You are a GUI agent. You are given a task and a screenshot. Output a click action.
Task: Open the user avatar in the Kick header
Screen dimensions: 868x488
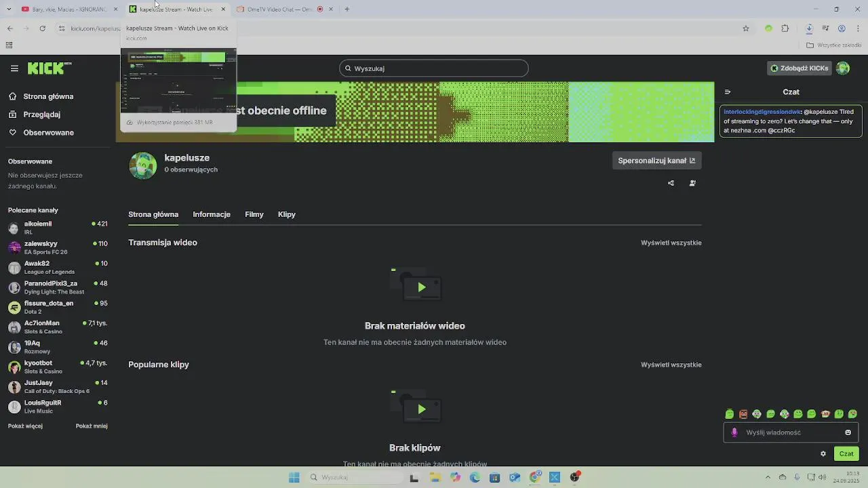(x=843, y=68)
